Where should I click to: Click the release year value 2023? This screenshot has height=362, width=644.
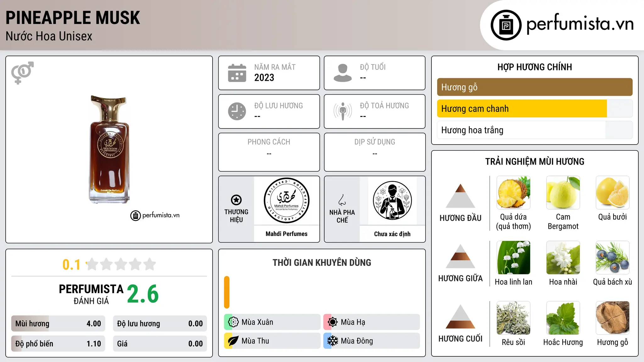(264, 78)
